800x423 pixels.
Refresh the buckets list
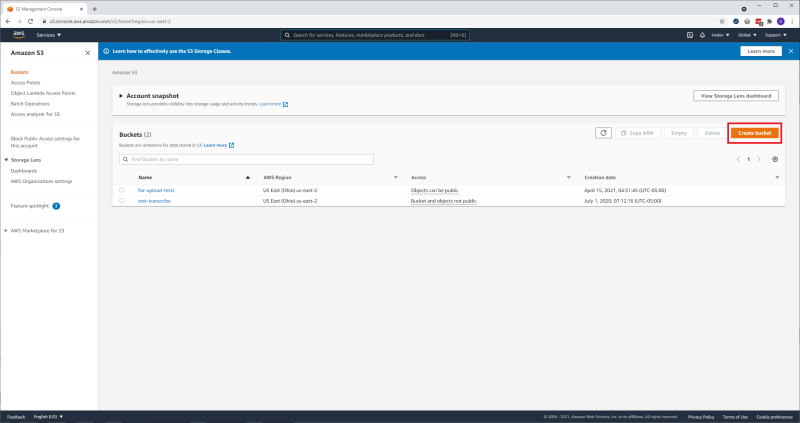pyautogui.click(x=603, y=133)
